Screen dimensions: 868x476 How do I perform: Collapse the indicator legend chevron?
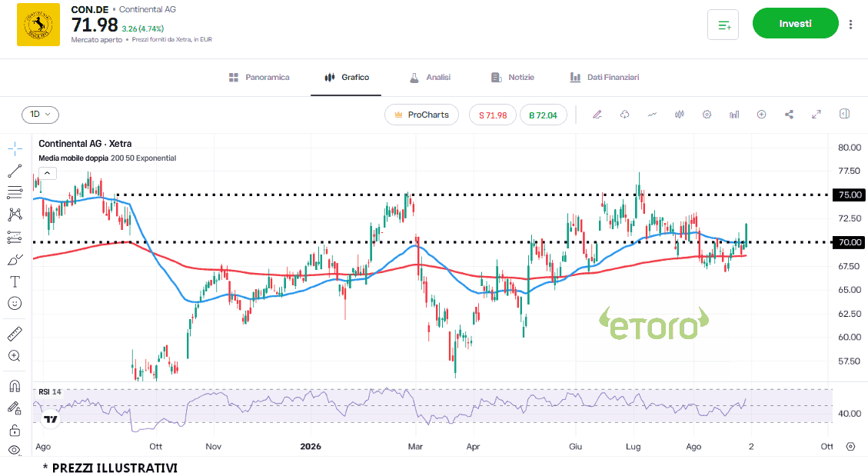point(48,173)
